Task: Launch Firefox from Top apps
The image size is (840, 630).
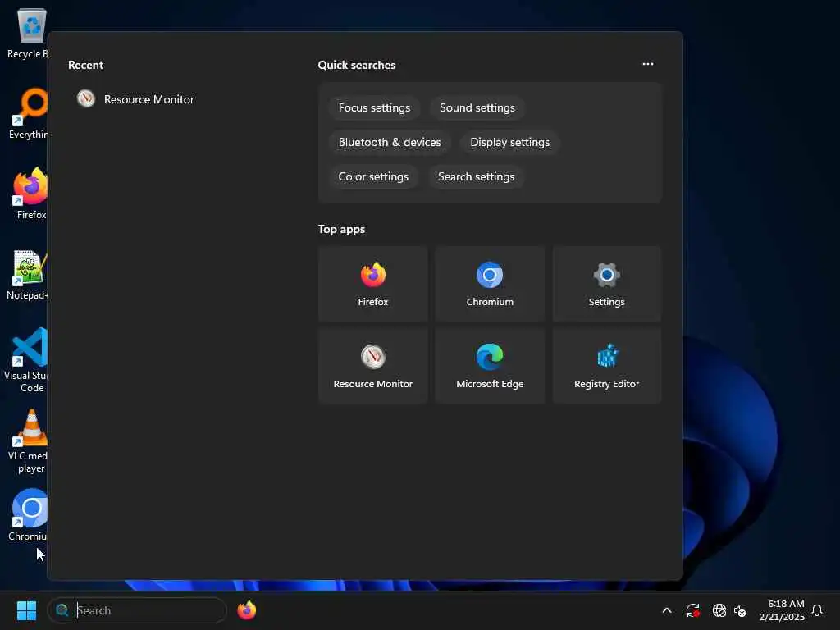Action: click(373, 284)
